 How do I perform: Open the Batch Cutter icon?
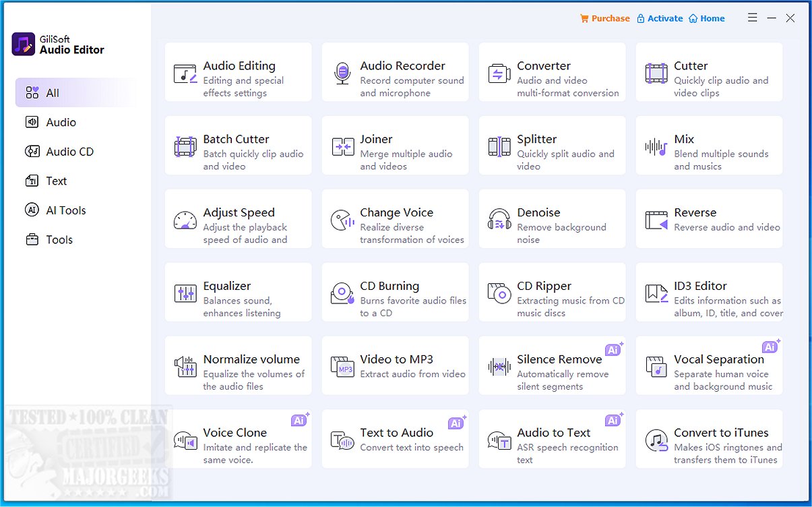[185, 146]
